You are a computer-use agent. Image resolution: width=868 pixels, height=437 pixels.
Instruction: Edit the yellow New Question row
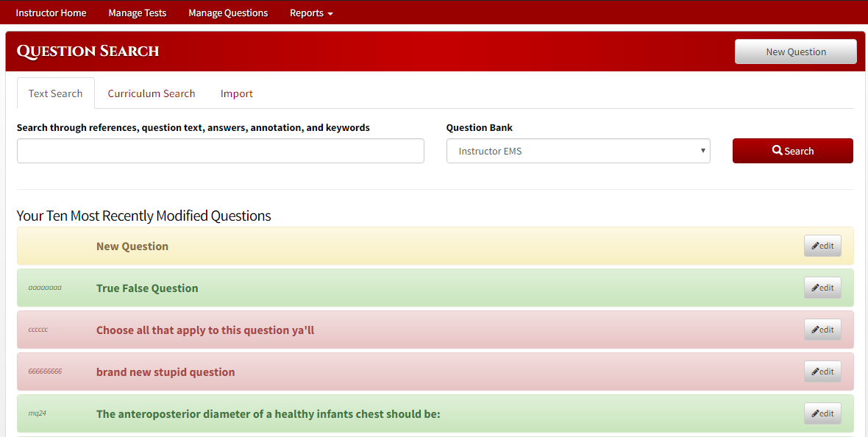click(x=822, y=246)
